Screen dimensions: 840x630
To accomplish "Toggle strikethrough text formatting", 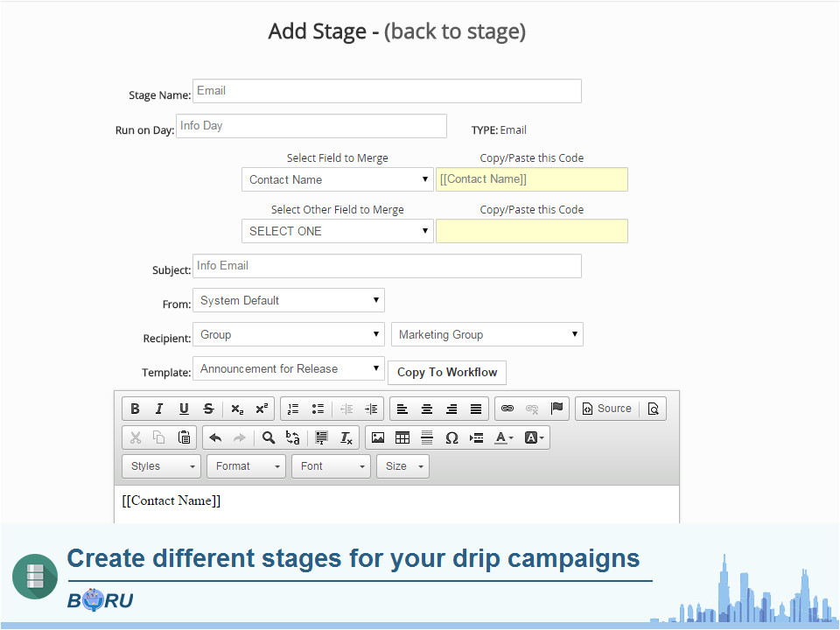I will click(x=208, y=409).
